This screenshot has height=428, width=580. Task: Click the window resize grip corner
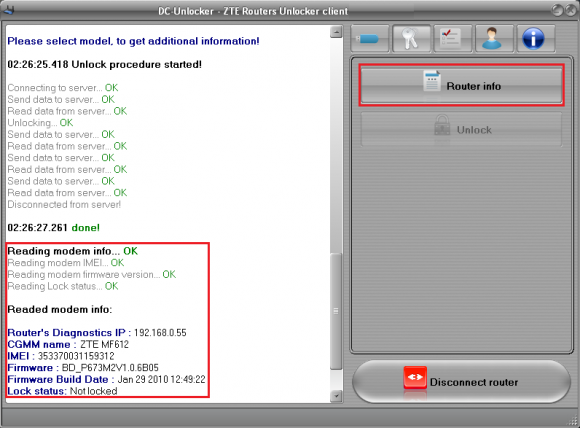[x=573, y=422]
